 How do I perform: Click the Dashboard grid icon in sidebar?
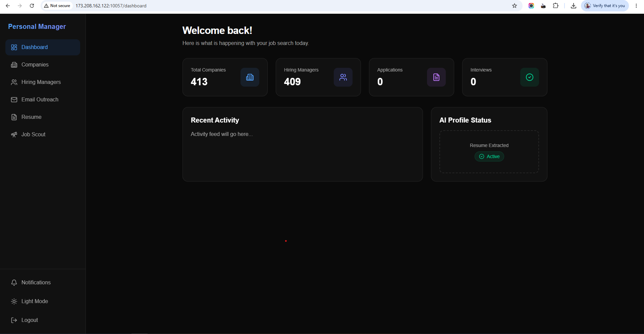click(14, 47)
